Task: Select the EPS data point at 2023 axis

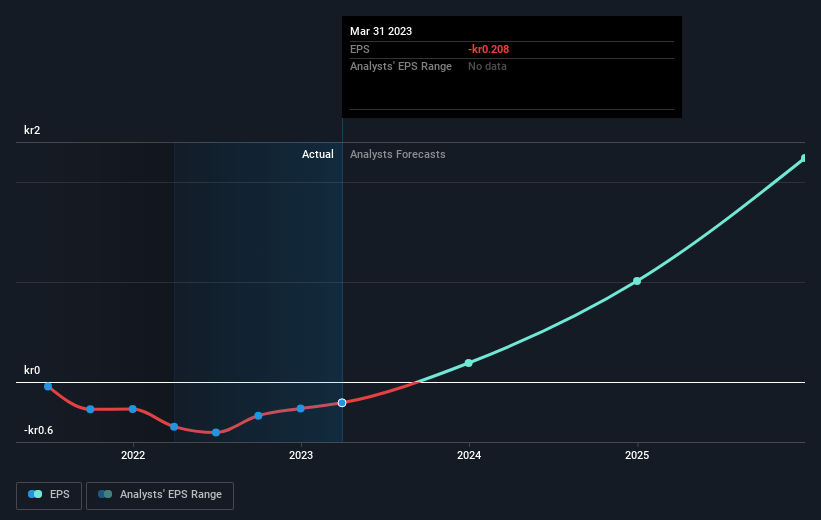Action: (301, 408)
